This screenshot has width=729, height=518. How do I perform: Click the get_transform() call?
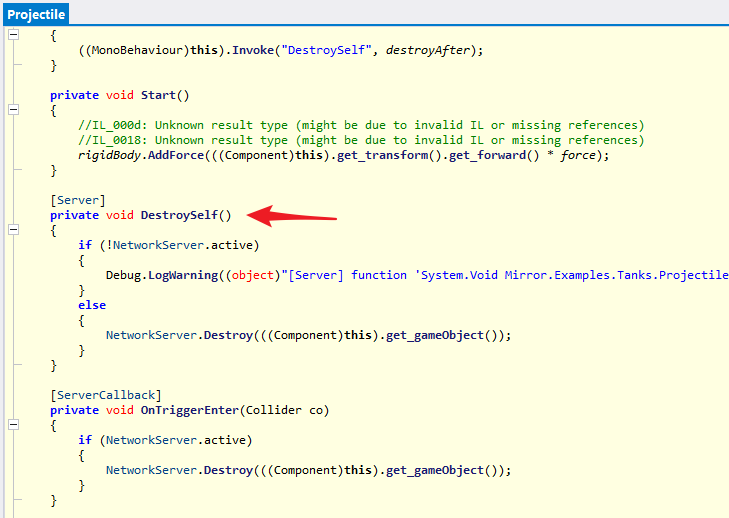coord(389,155)
